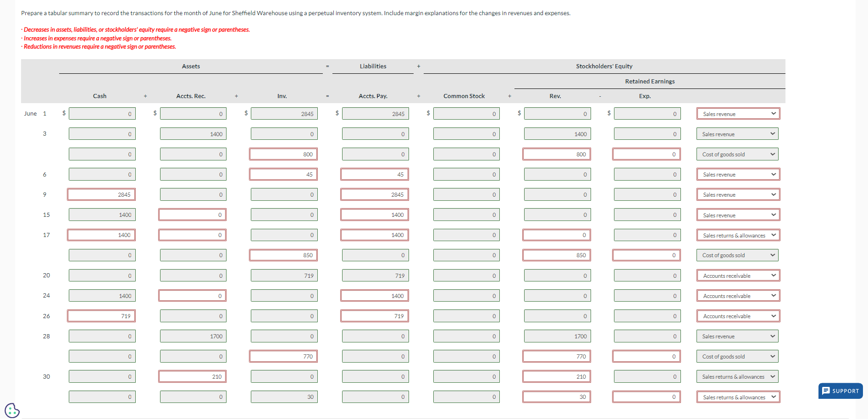Open June 24 Accounts receivable dropdown
The width and height of the screenshot is (868, 419).
[738, 296]
